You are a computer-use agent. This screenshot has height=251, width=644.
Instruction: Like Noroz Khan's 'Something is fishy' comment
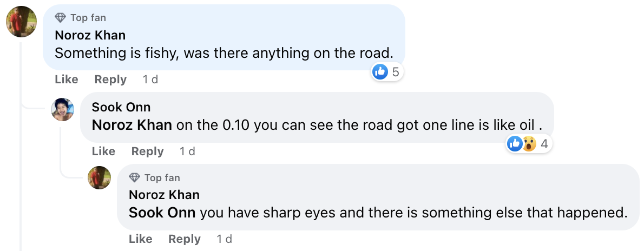67,80
